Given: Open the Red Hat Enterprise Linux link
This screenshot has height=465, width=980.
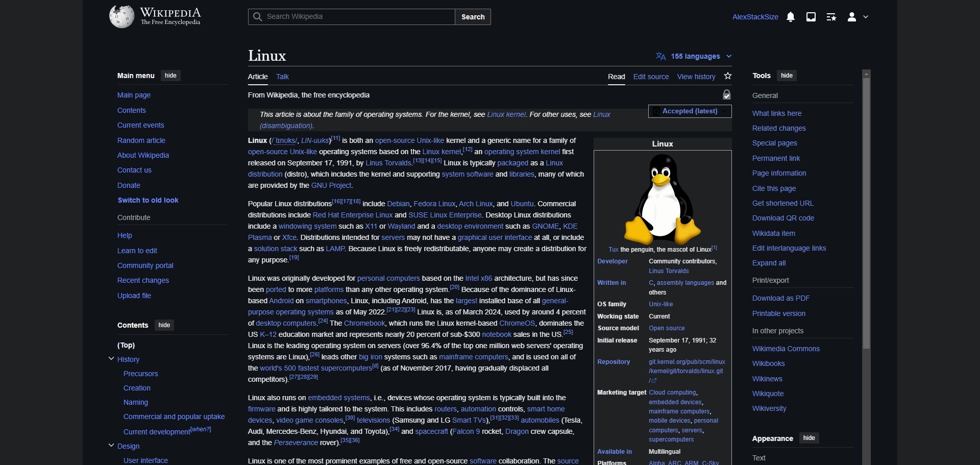Looking at the screenshot, I should click(353, 215).
